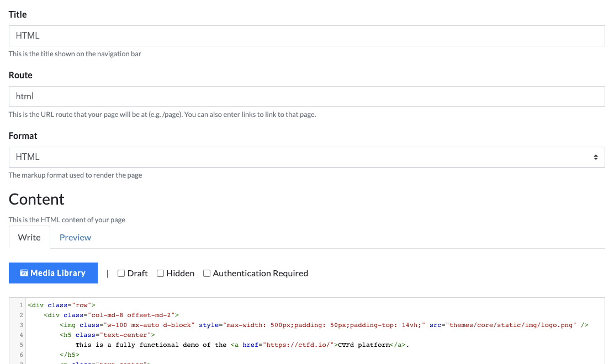Enable the Draft checkbox
This screenshot has width=614, height=364.
(121, 273)
